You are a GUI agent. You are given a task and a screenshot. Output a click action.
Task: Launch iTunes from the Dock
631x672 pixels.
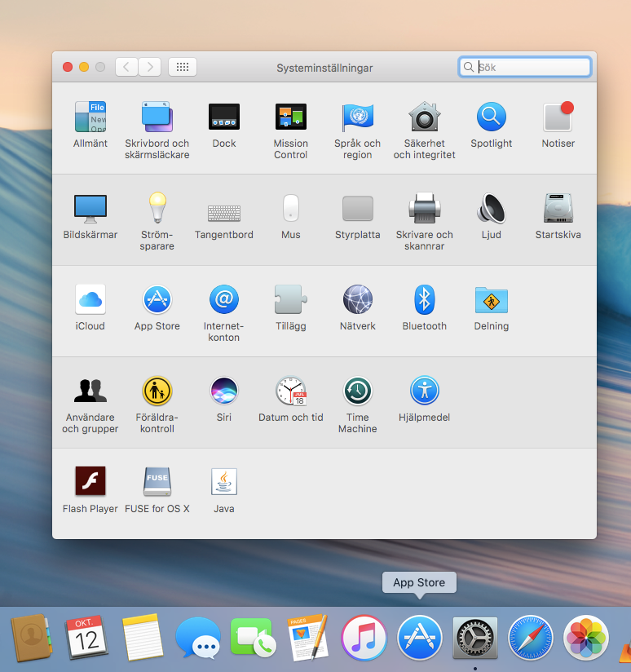pos(364,638)
